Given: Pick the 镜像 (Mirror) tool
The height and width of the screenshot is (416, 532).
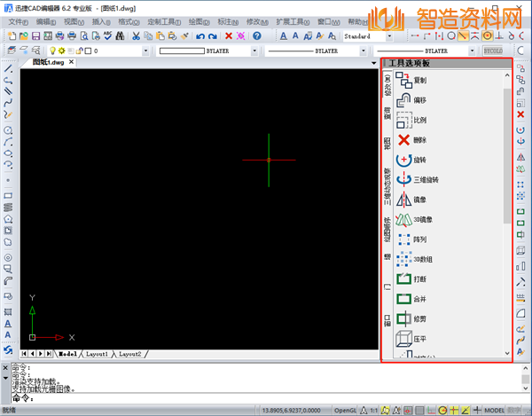Looking at the screenshot, I should (x=404, y=200).
